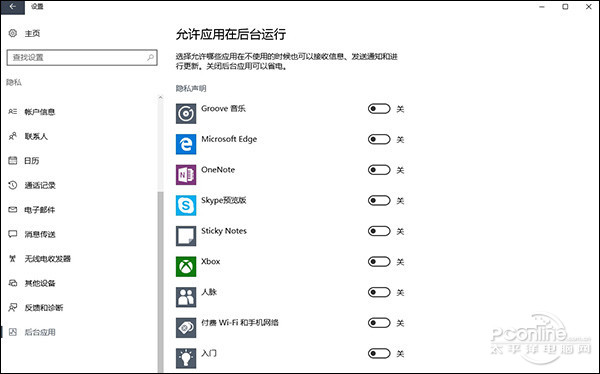Screen dimensions: 600x374
Task: Toggle background running for Groove 音乐
Action: [x=379, y=109]
